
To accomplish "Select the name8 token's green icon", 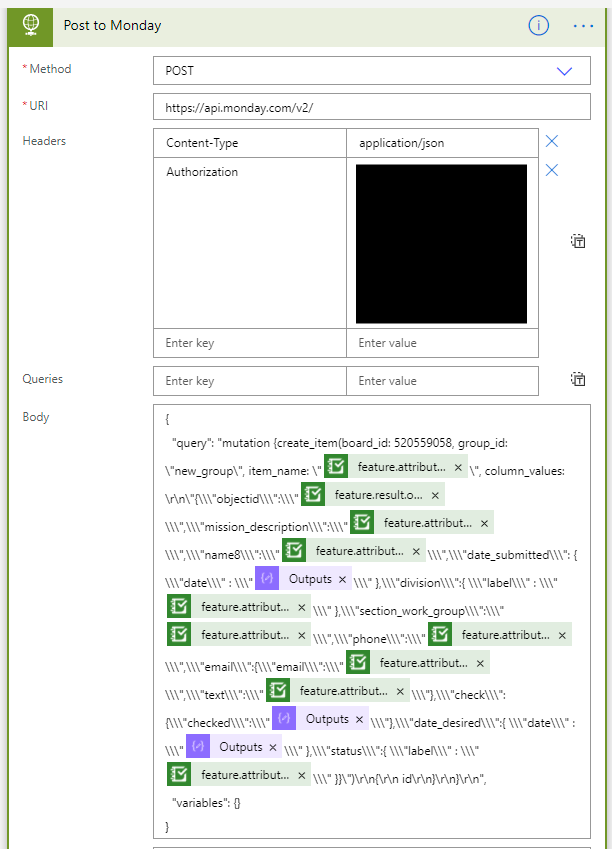I will click(x=294, y=550).
